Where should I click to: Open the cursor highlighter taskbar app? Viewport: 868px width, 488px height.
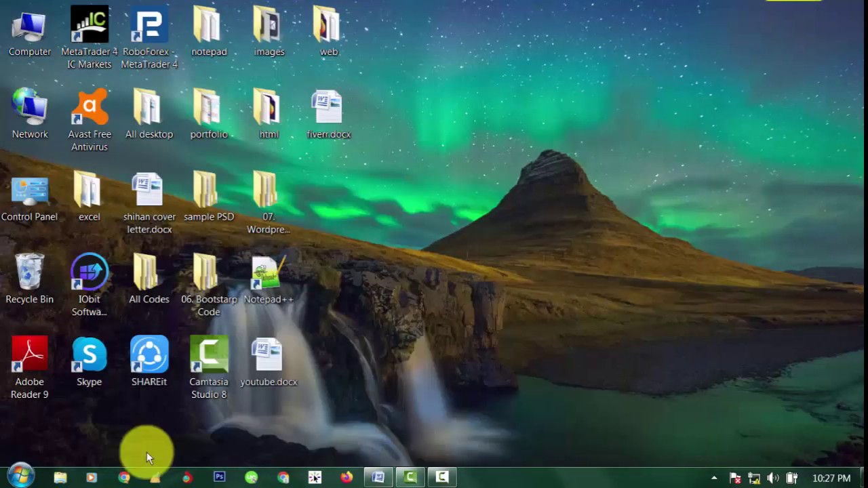tap(315, 477)
